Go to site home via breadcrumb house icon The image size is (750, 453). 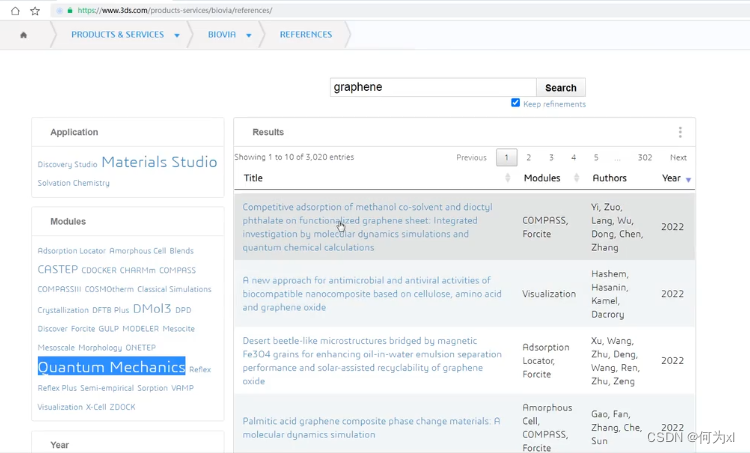(x=23, y=35)
